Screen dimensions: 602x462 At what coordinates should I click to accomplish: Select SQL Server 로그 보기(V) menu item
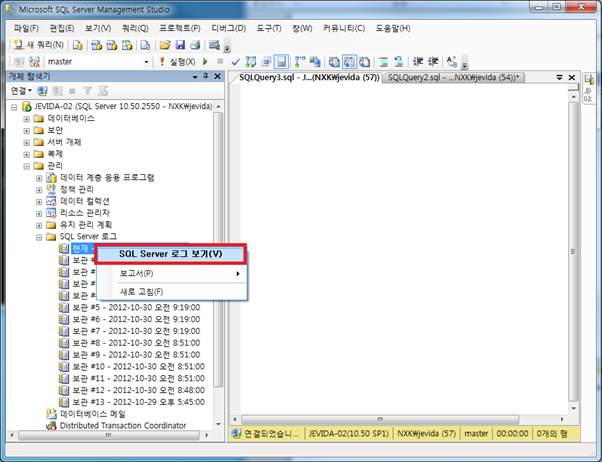170,254
